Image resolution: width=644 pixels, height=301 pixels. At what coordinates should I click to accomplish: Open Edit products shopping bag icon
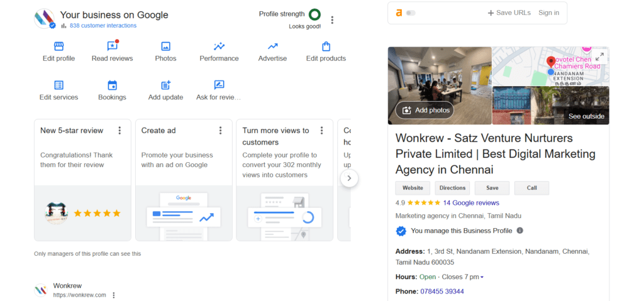[x=326, y=46]
